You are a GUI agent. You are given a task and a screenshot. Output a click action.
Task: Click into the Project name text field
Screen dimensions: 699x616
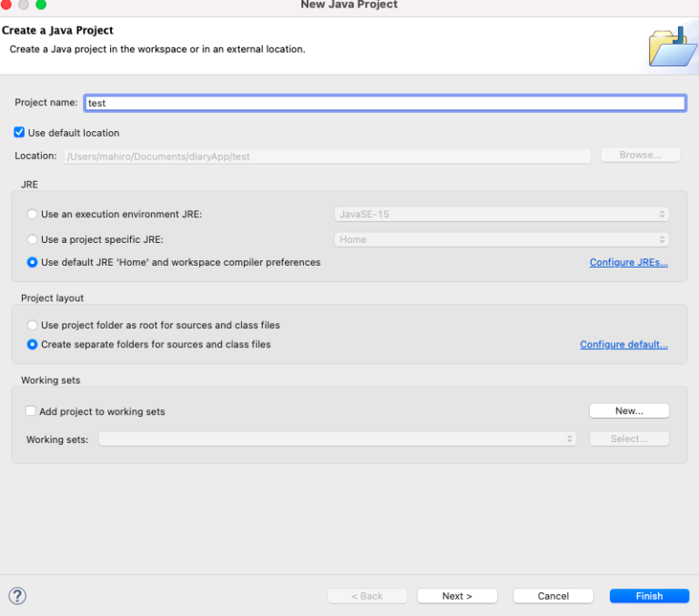[x=384, y=104]
